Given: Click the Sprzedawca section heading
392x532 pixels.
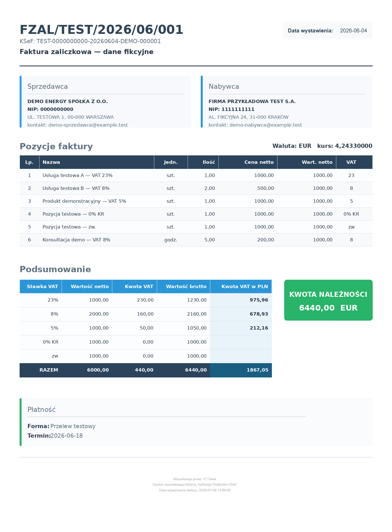Looking at the screenshot, I should click(48, 87).
